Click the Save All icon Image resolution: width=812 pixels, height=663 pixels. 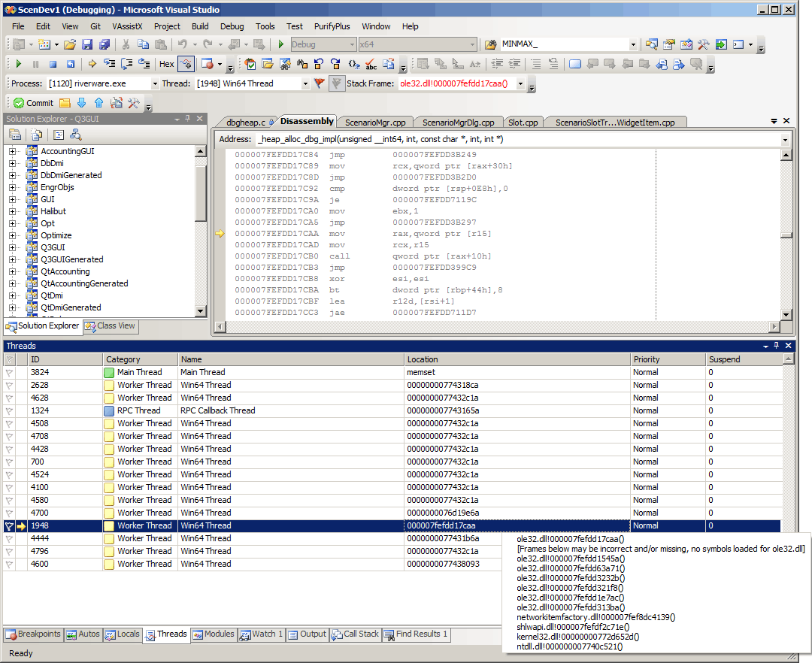point(104,44)
